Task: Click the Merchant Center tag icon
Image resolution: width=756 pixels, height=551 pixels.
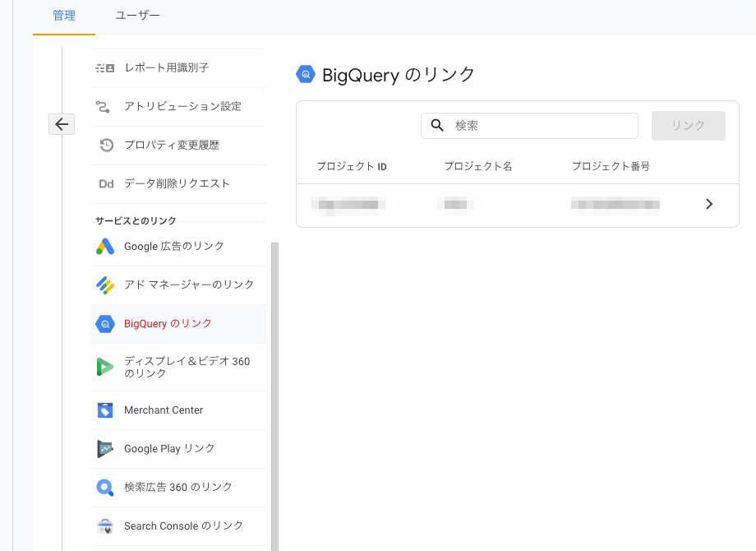Action: (x=105, y=410)
